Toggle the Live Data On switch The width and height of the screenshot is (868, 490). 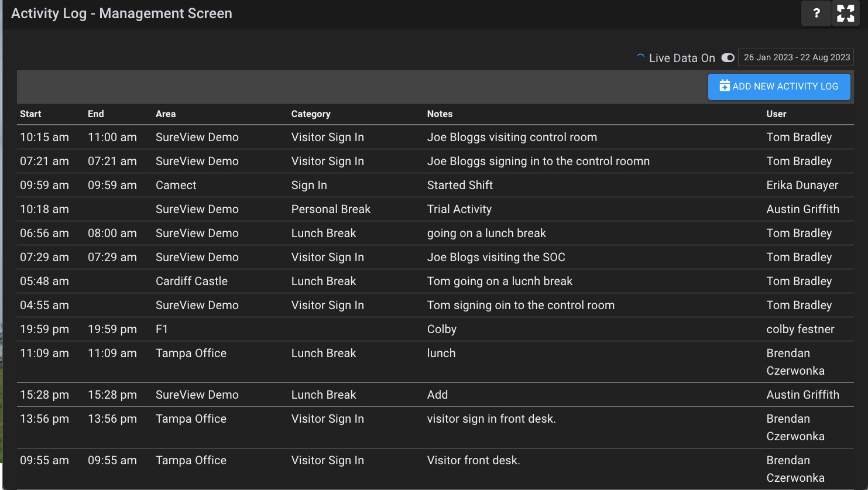(x=728, y=57)
